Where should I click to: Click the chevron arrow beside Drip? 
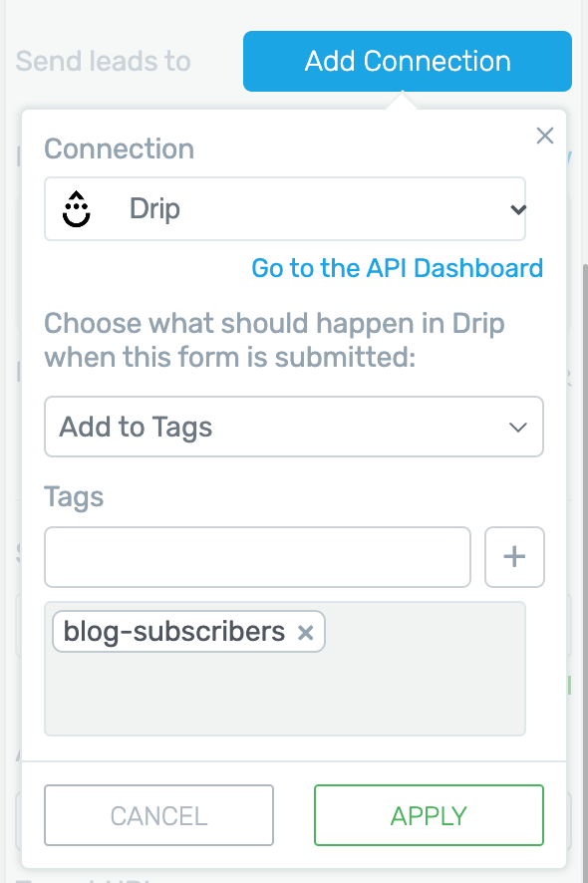click(517, 209)
